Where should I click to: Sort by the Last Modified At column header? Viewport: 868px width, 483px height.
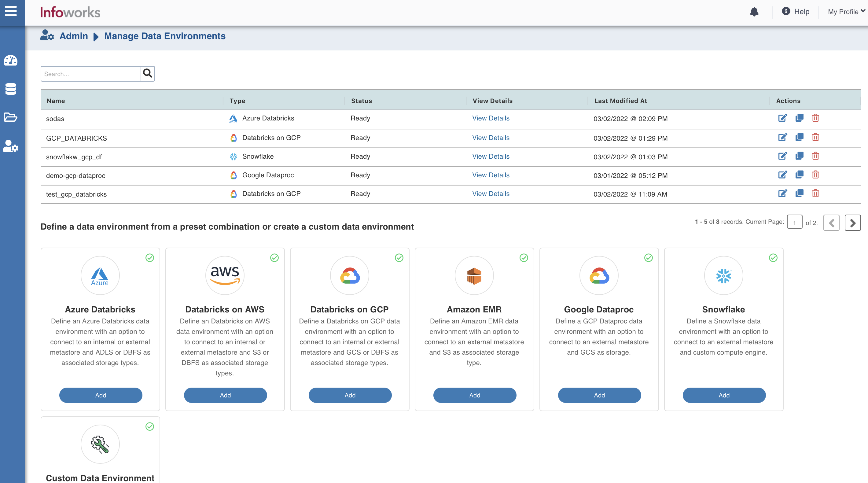[x=620, y=101]
